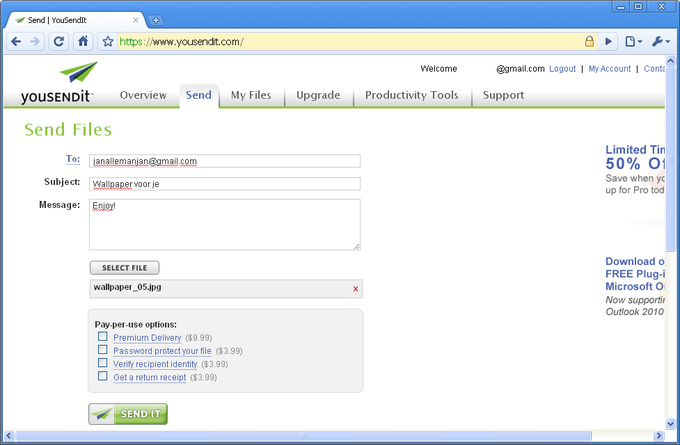
Task: Click the go arrow beside address bar
Action: coord(608,42)
